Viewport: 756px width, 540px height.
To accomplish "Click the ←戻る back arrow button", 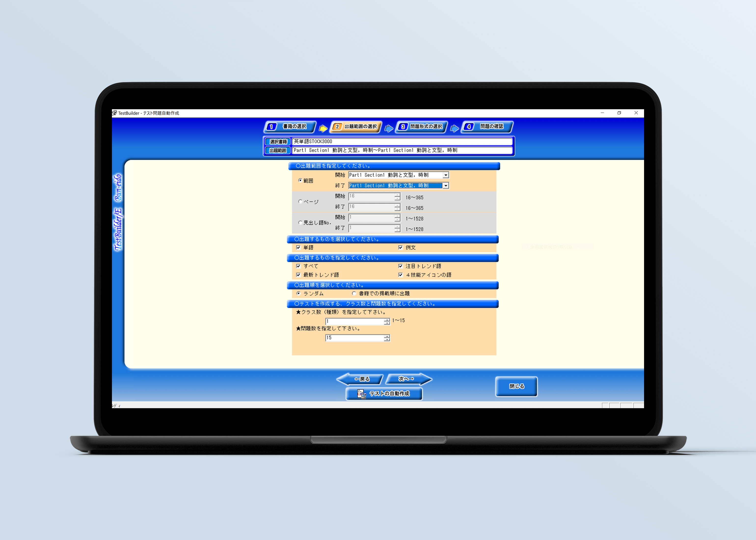I will pos(360,379).
